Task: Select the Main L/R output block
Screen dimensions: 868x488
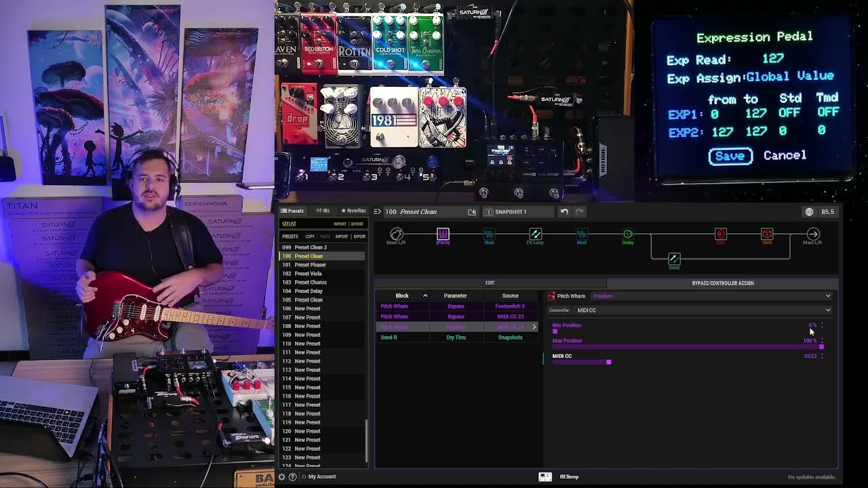Action: (812, 235)
